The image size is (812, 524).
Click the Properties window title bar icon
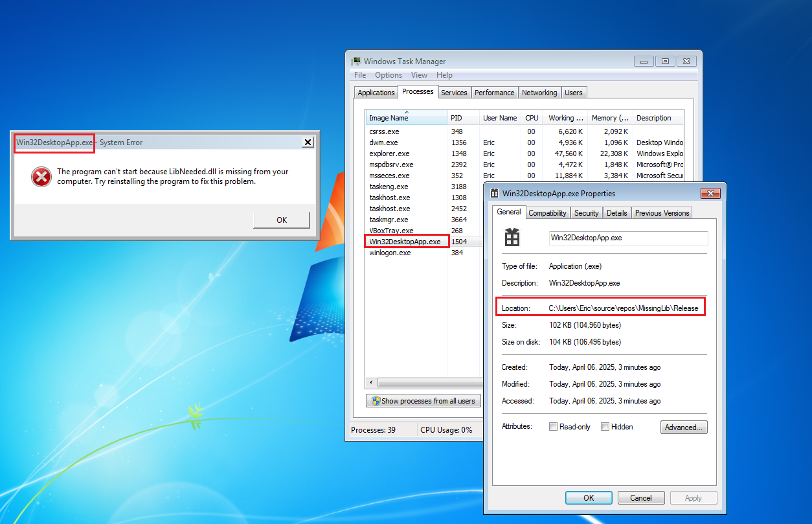click(495, 193)
